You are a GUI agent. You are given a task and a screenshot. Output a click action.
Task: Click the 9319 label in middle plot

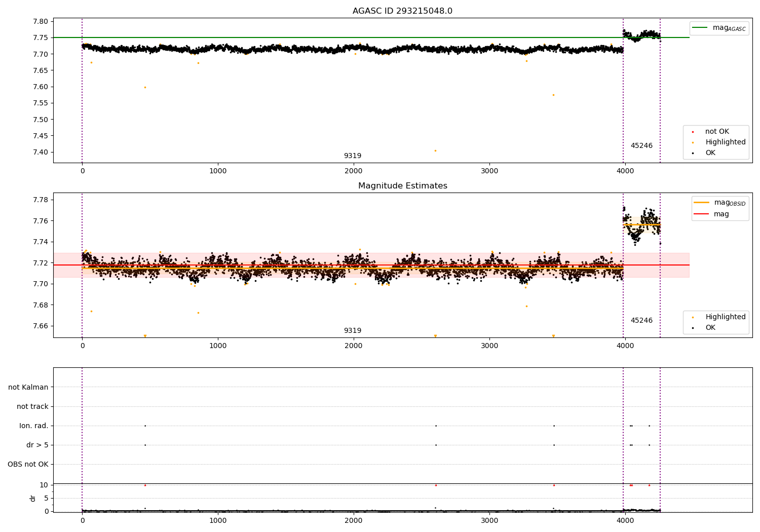pos(353,331)
